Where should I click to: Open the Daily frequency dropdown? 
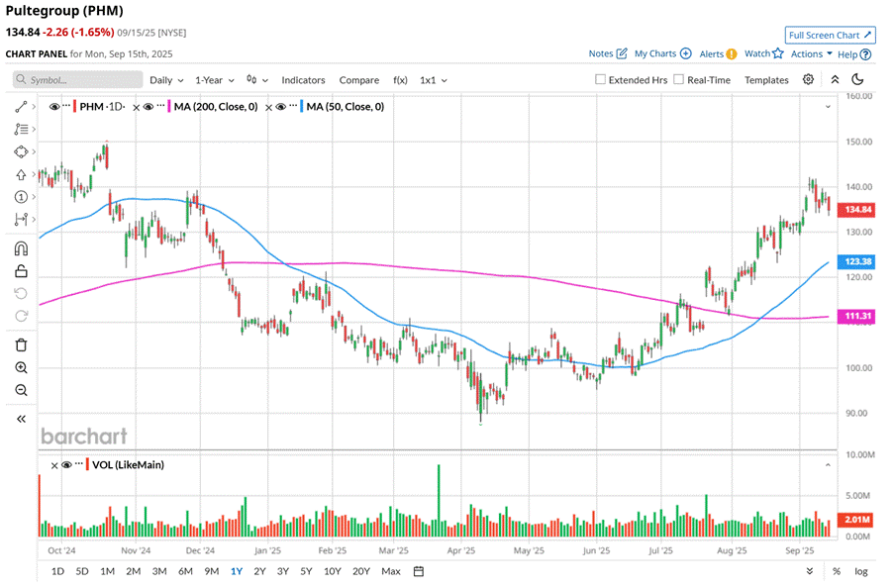(166, 80)
